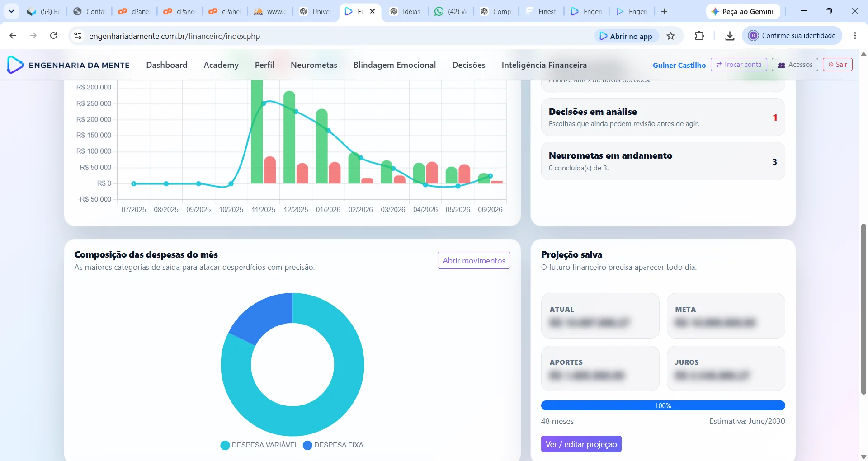Click the blue fixed expense donut segment
Screen dimensions: 868x461
click(265, 317)
